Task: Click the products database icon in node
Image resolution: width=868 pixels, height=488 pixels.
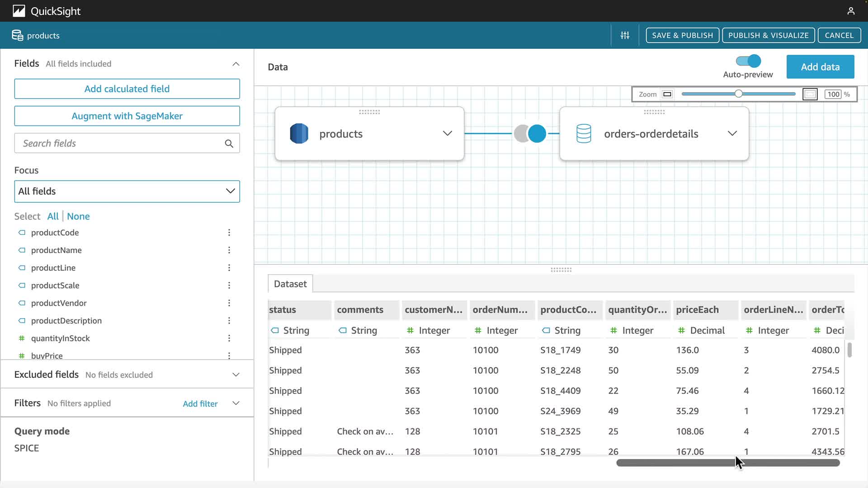Action: [x=299, y=134]
